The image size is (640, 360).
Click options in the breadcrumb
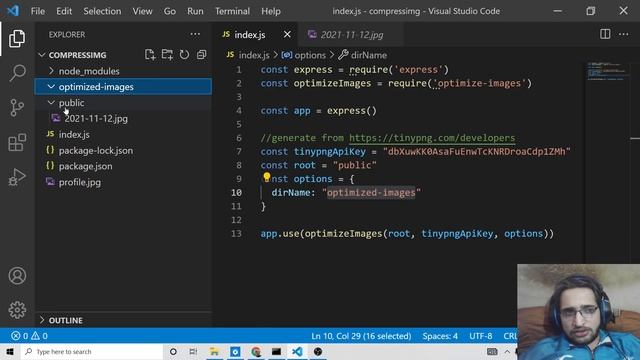[x=304, y=55]
